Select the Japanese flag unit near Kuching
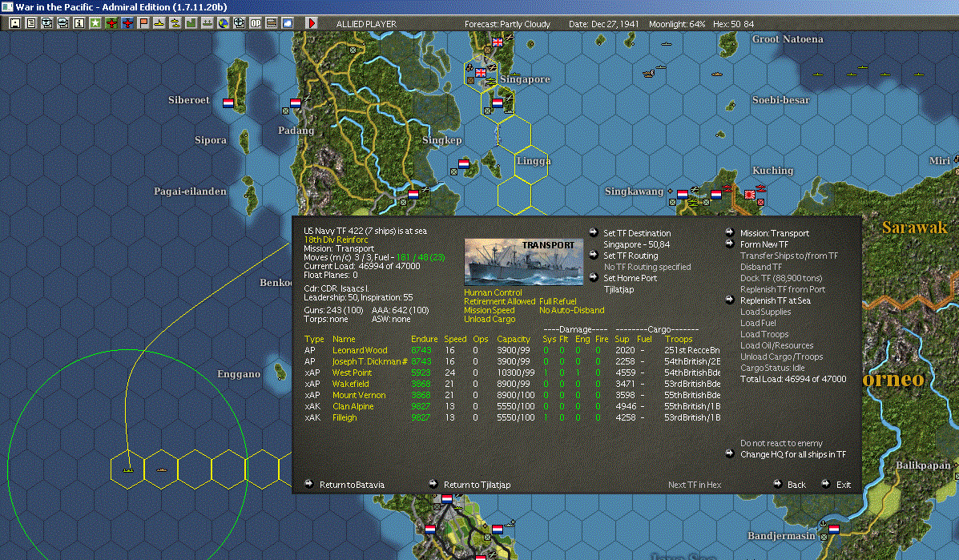 (750, 195)
